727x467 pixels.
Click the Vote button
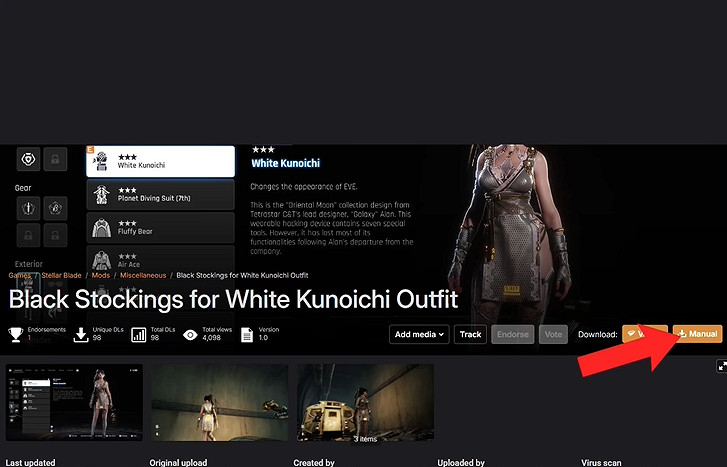[552, 334]
